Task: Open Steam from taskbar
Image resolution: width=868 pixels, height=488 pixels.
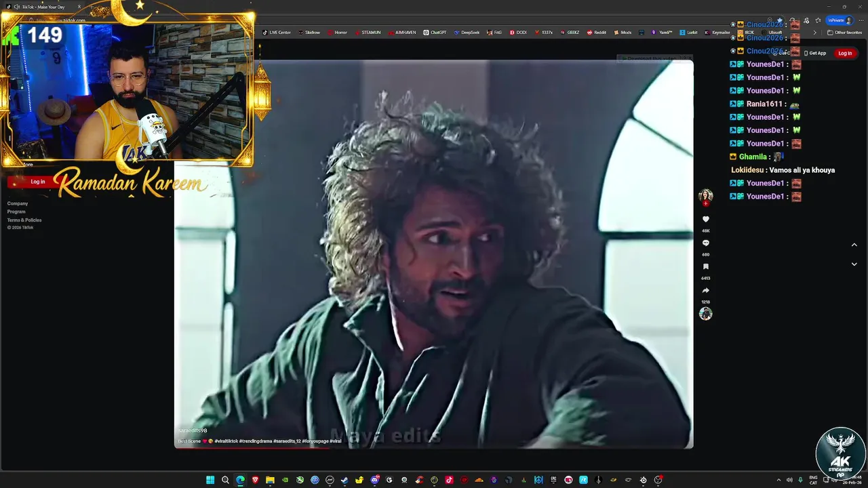Action: pyautogui.click(x=345, y=480)
